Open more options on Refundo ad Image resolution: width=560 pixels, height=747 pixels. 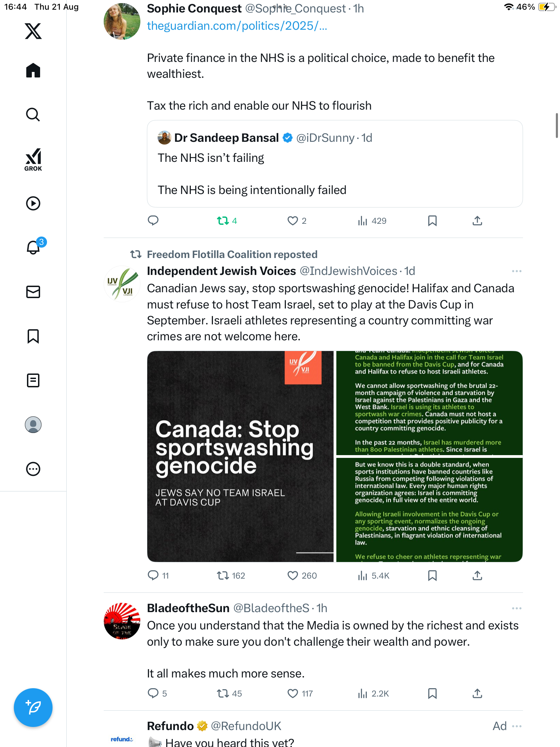coord(516,726)
